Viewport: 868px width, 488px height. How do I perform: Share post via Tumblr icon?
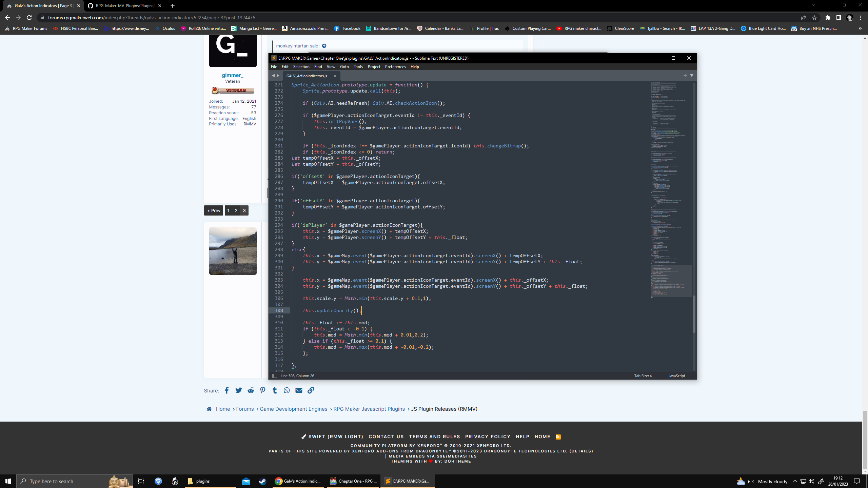tap(275, 390)
